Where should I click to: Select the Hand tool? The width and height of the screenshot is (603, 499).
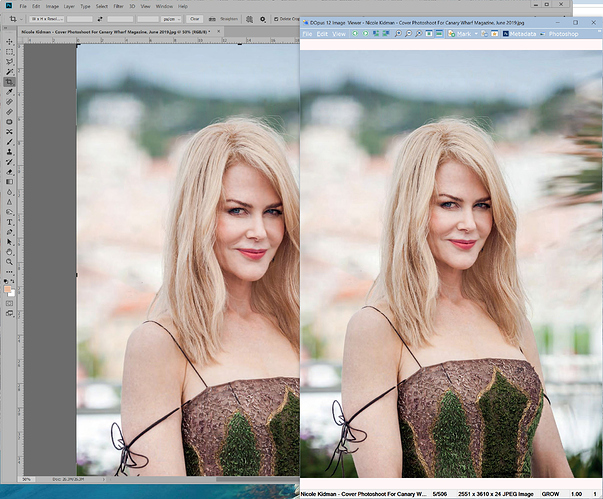pos(9,252)
